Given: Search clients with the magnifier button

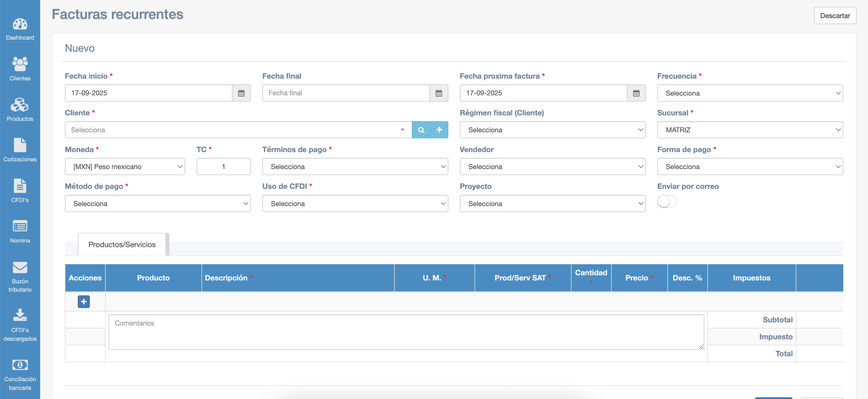Looking at the screenshot, I should 421,130.
